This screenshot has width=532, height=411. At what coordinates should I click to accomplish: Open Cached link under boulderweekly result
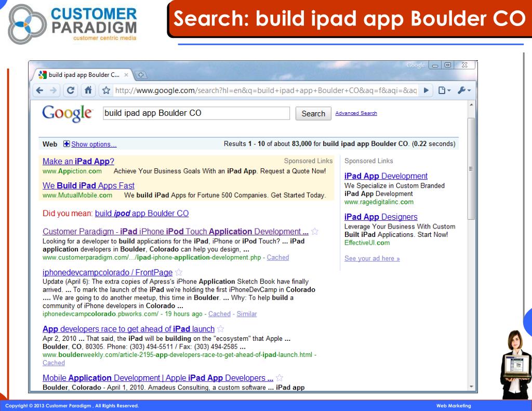[54, 363]
